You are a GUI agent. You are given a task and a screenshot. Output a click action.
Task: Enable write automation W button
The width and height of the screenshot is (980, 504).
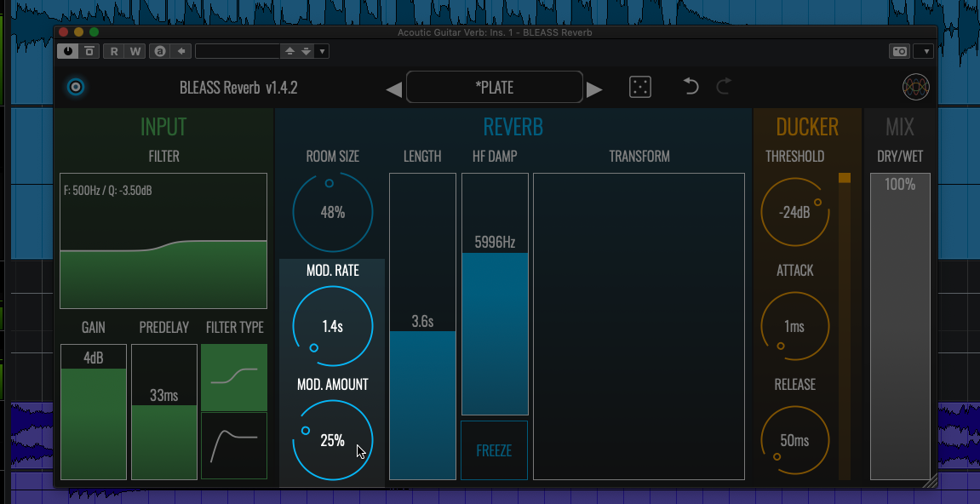[x=135, y=52]
